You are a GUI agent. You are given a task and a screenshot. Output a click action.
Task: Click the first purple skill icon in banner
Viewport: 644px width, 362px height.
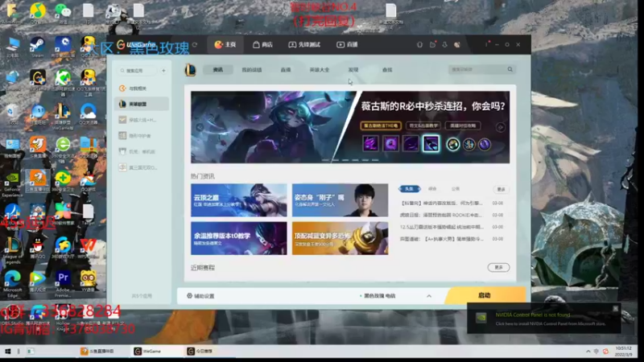370,144
